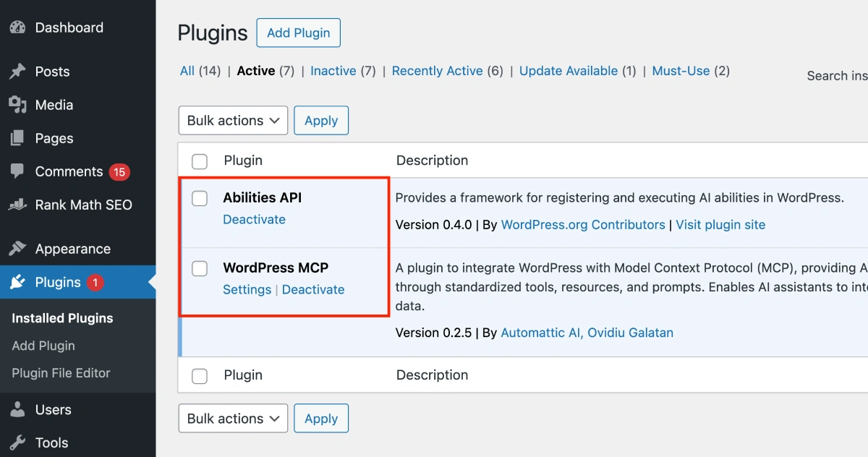Click the top Apply button
This screenshot has width=868, height=457.
point(321,121)
